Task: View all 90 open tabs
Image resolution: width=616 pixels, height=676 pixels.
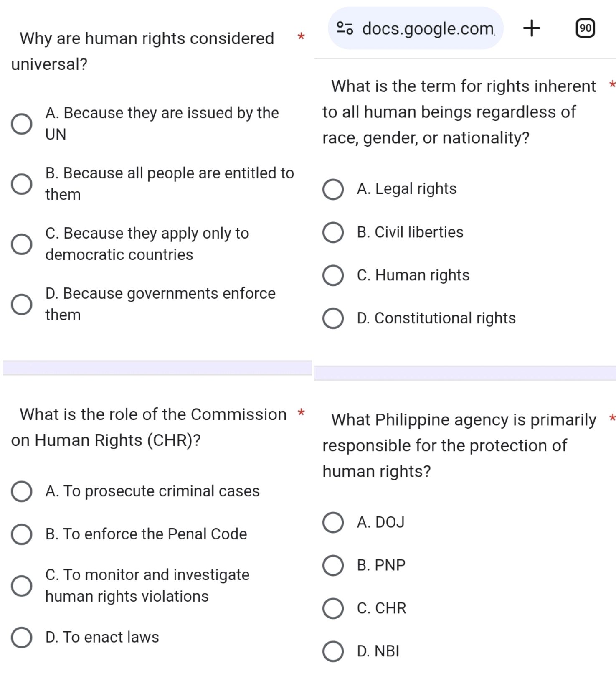Action: click(585, 28)
